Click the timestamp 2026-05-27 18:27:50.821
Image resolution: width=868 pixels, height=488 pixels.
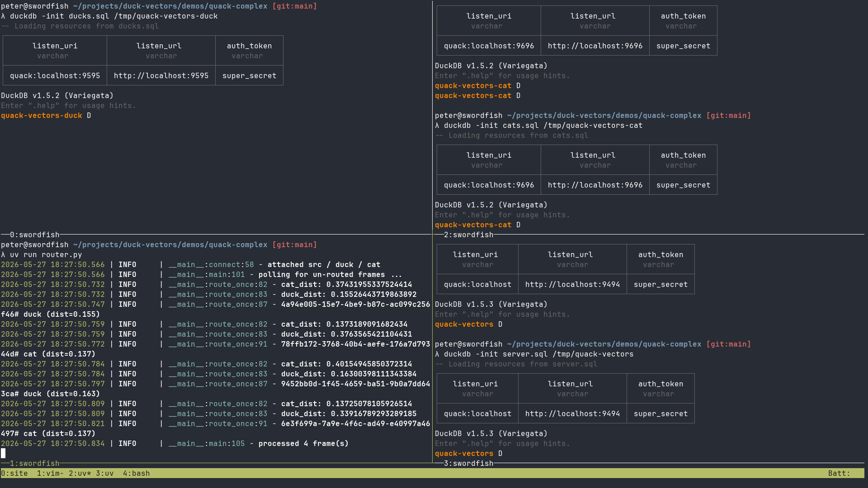(x=53, y=423)
